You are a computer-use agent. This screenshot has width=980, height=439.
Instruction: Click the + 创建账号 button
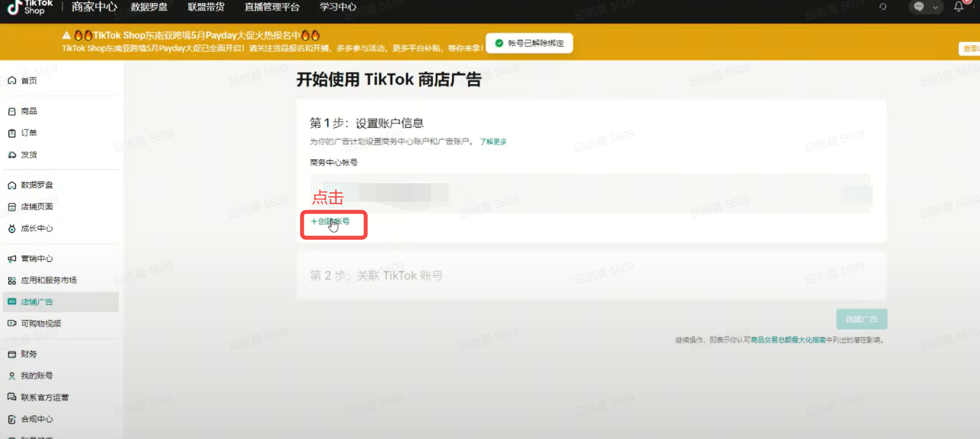pos(330,221)
